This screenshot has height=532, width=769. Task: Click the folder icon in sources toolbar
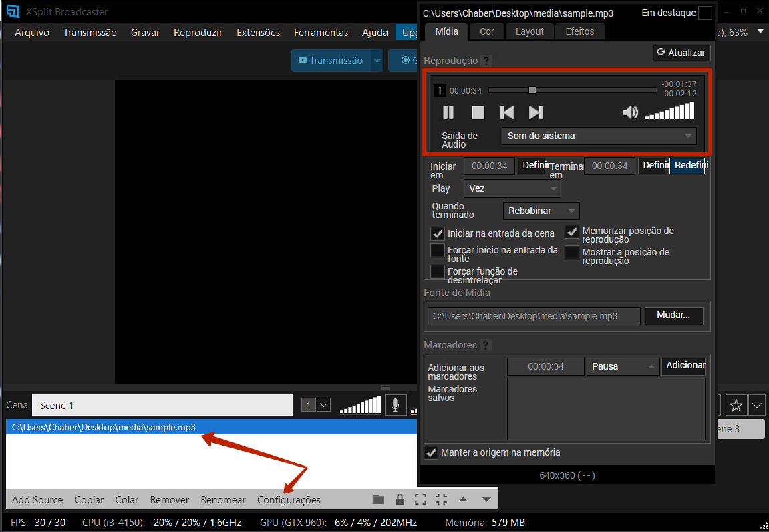click(x=379, y=499)
